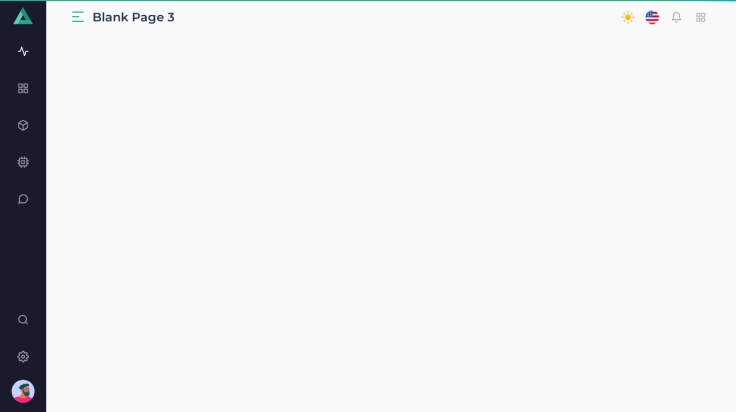
Task: Click the bearded user avatar picture
Action: click(23, 391)
